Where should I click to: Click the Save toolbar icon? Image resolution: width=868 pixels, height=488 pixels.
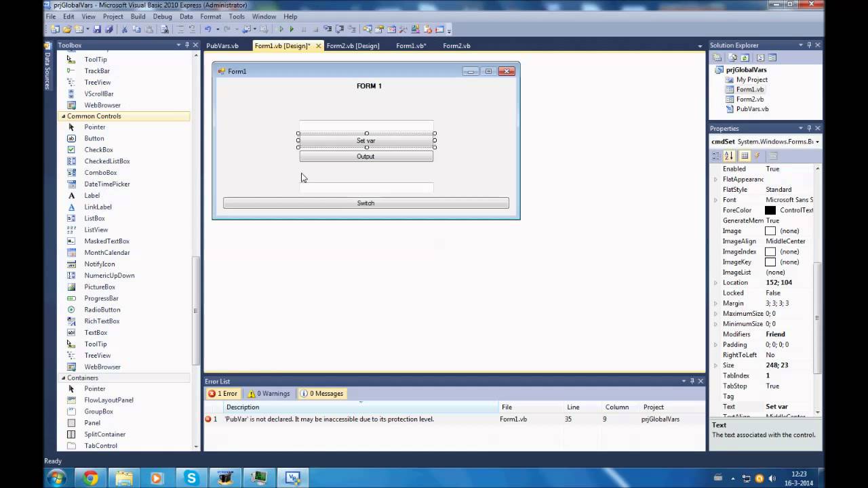(x=97, y=29)
